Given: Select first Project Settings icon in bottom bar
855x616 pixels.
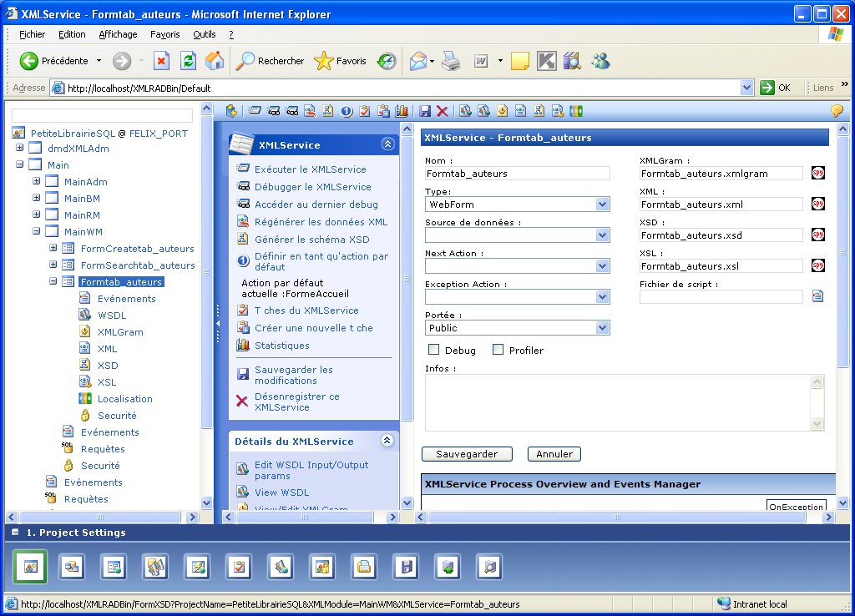Looking at the screenshot, I should 30,567.
